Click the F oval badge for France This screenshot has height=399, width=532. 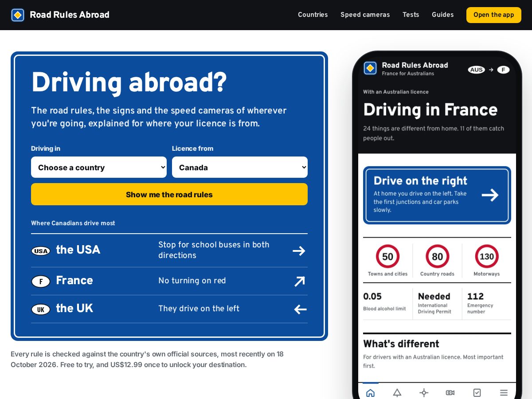click(41, 282)
